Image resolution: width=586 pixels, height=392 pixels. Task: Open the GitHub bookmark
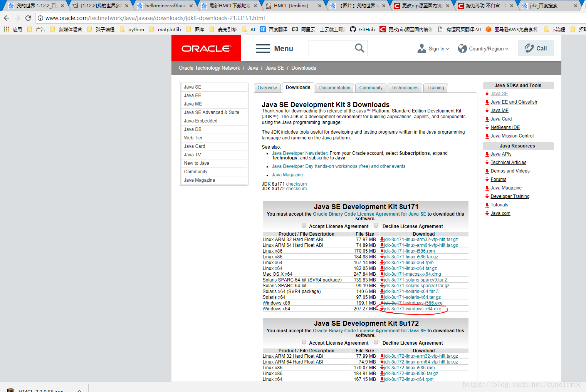362,29
